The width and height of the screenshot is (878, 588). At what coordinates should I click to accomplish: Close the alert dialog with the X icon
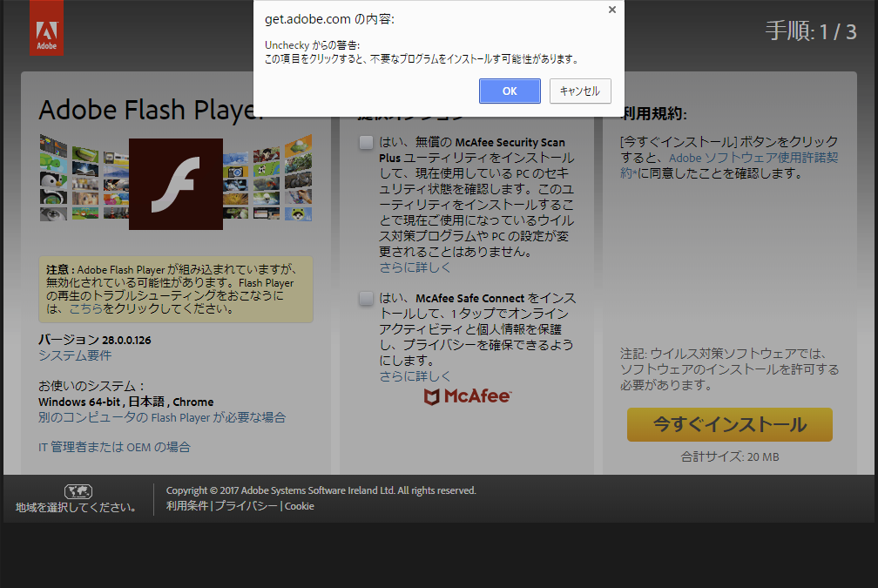pyautogui.click(x=611, y=10)
